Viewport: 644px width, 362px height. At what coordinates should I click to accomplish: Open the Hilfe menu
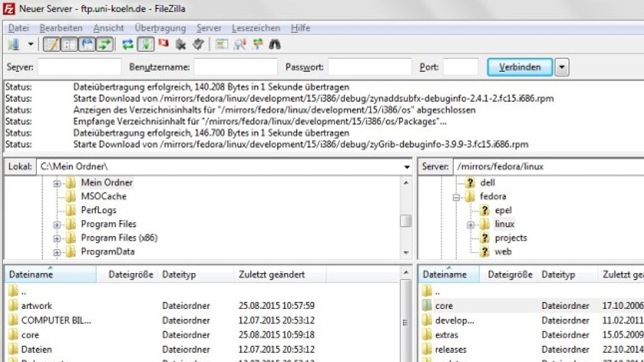(x=300, y=28)
